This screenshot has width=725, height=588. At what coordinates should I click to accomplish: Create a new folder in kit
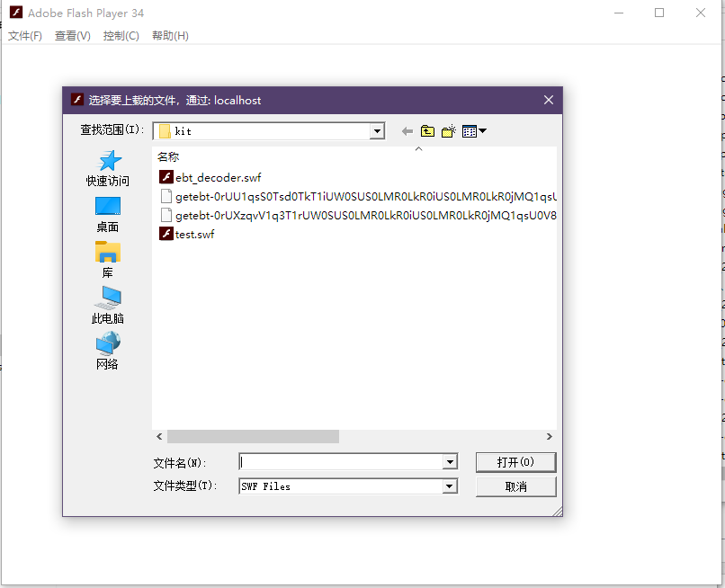449,131
